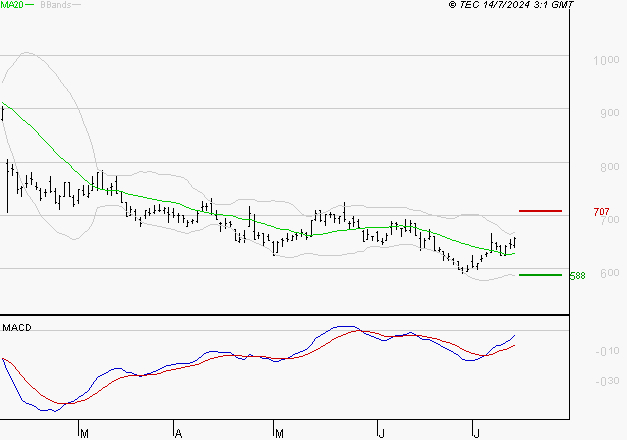Click the 800 price axis label
The width and height of the screenshot is (627, 440).
pyautogui.click(x=609, y=167)
